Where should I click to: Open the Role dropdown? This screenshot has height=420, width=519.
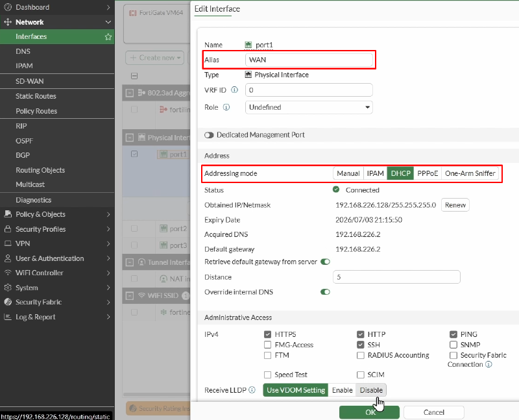309,107
